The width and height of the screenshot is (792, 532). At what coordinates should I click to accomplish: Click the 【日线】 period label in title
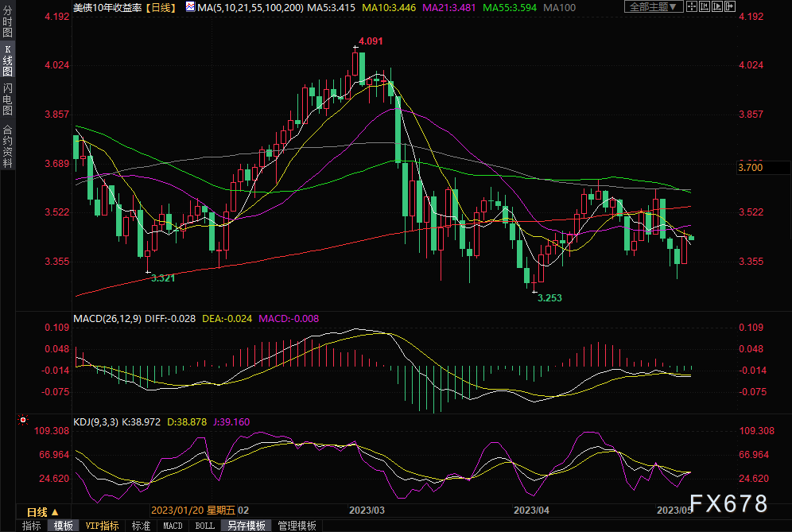[x=161, y=8]
